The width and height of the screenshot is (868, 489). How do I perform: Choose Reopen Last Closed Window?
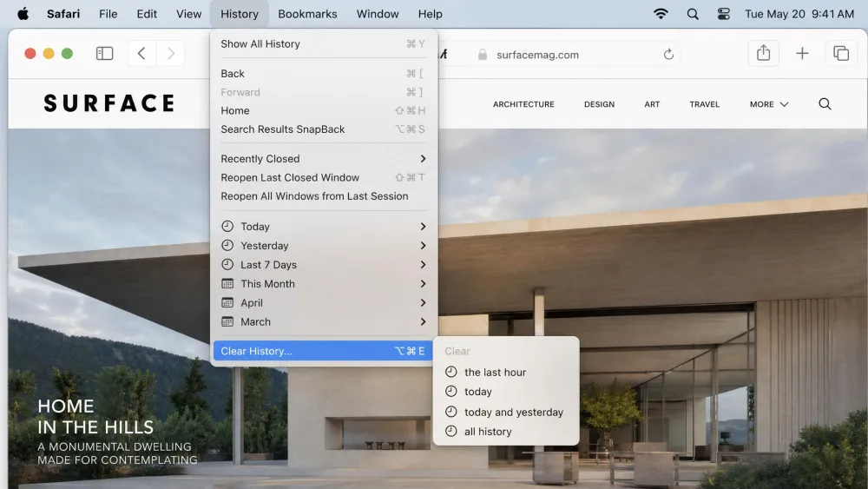(323, 177)
